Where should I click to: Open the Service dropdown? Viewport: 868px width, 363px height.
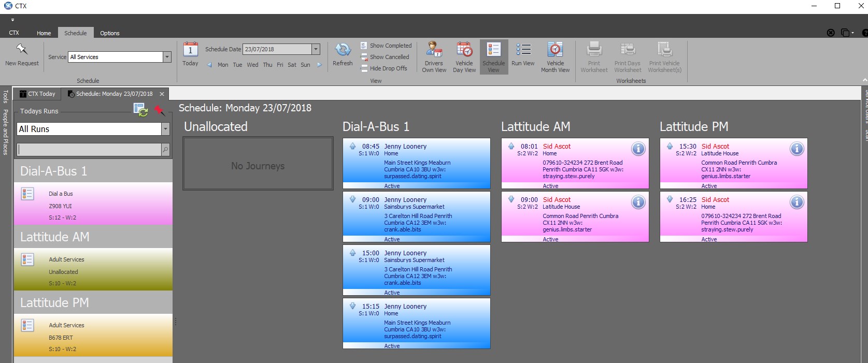pyautogui.click(x=167, y=57)
